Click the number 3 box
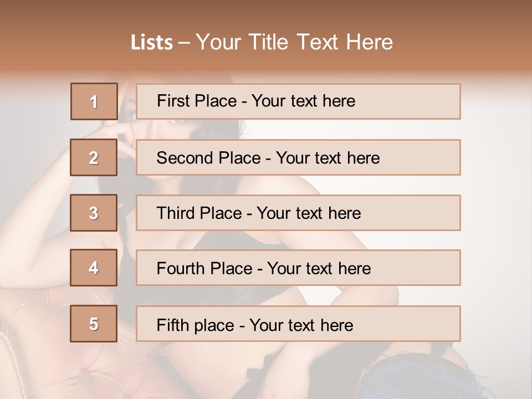532x399 pixels. click(x=94, y=213)
